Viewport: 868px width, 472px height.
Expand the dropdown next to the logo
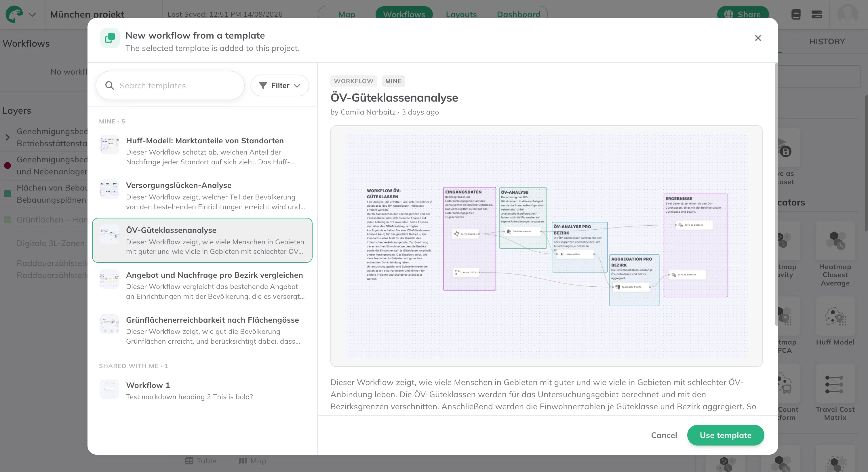click(32, 15)
